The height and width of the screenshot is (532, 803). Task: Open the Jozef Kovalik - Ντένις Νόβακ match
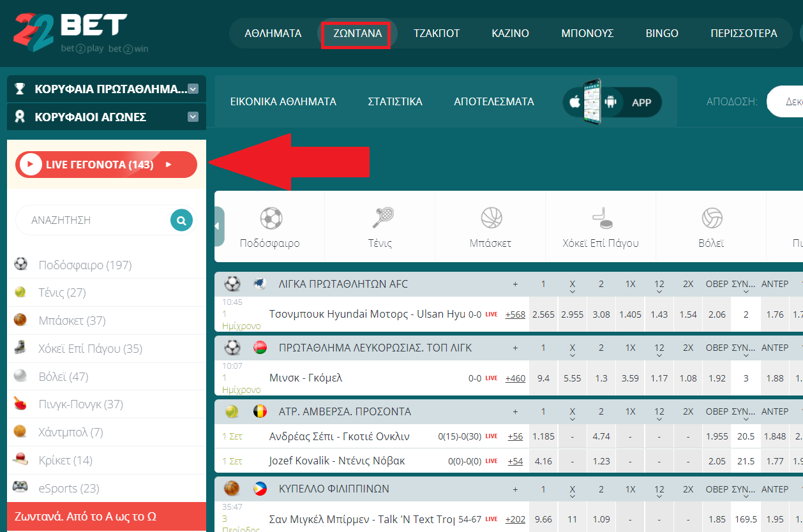pyautogui.click(x=337, y=461)
